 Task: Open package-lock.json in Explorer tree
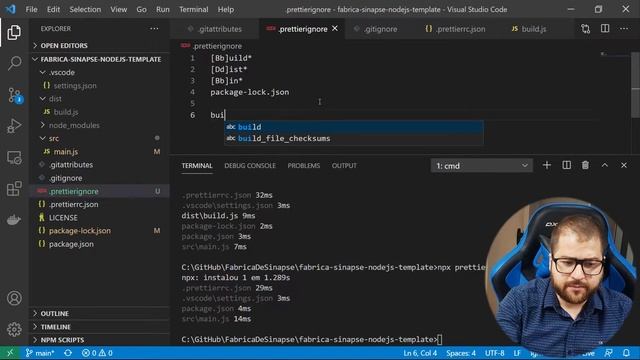click(x=80, y=231)
